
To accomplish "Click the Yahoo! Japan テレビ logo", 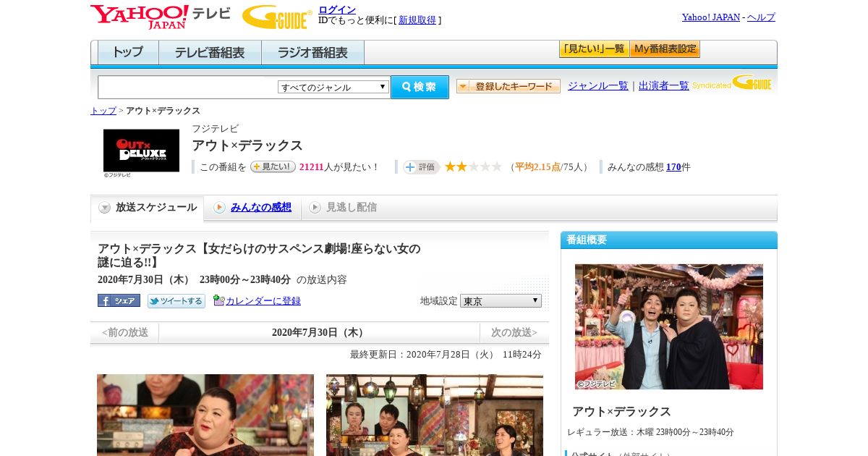I will point(161,17).
